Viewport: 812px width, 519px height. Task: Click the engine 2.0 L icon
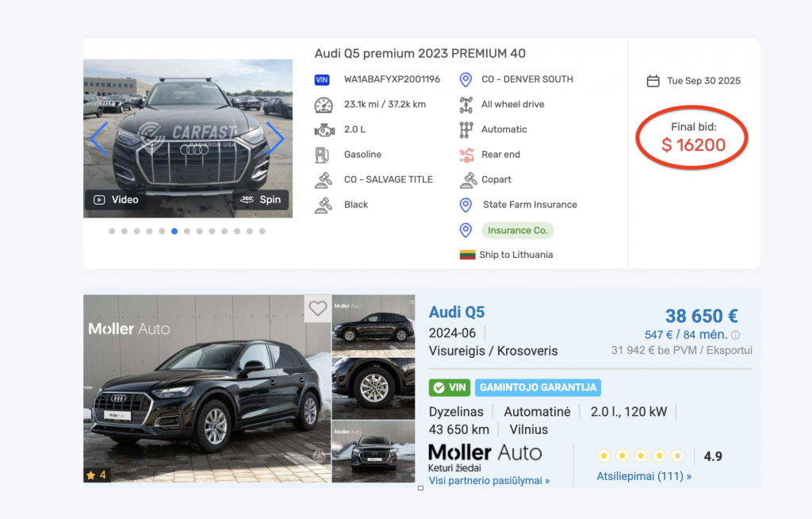pos(323,129)
